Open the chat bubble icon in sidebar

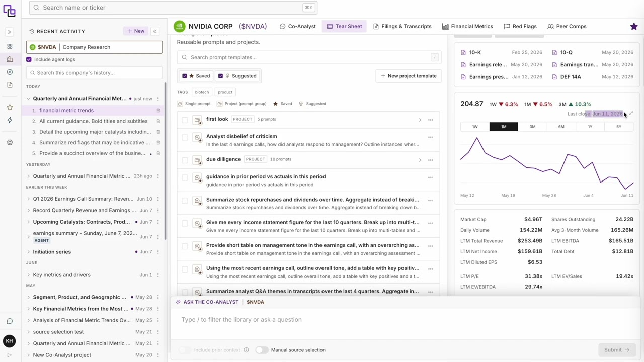point(10,321)
